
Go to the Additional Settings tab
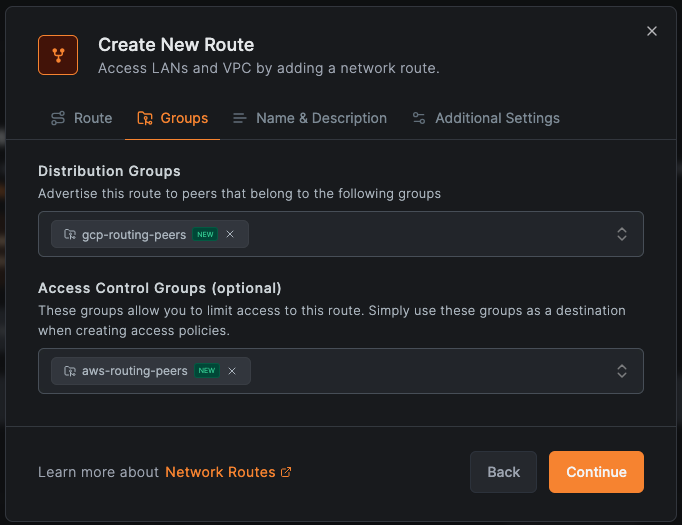point(485,118)
